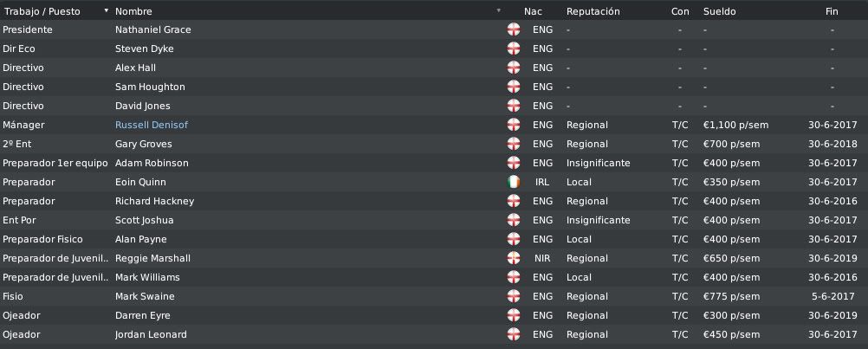This screenshot has width=868, height=349.
Task: Select Richard Hackney's contract end date 30-6-2016
Action: (x=832, y=201)
